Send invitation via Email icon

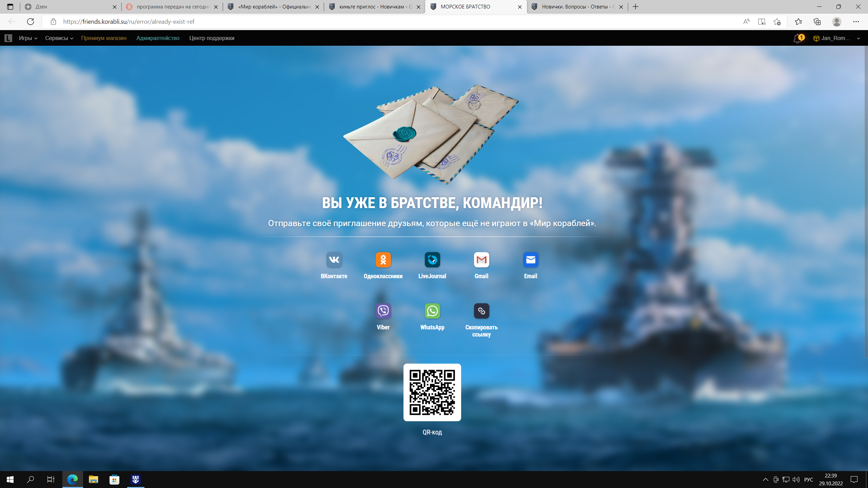(531, 260)
